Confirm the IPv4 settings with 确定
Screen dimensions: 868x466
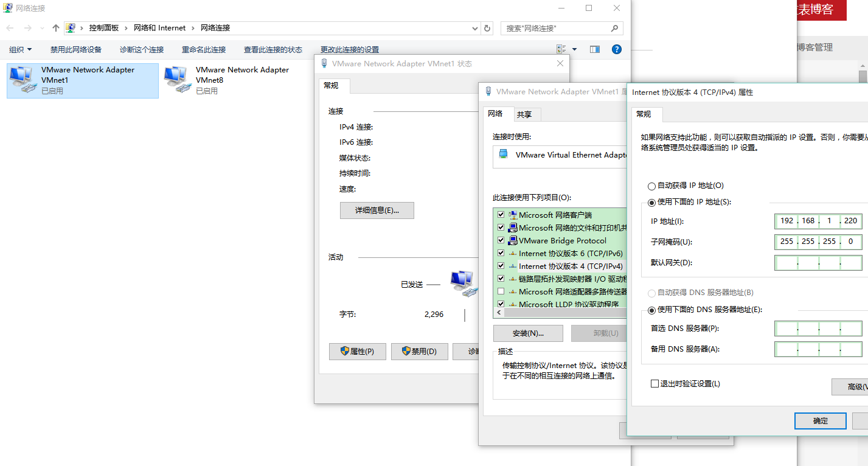pos(821,421)
